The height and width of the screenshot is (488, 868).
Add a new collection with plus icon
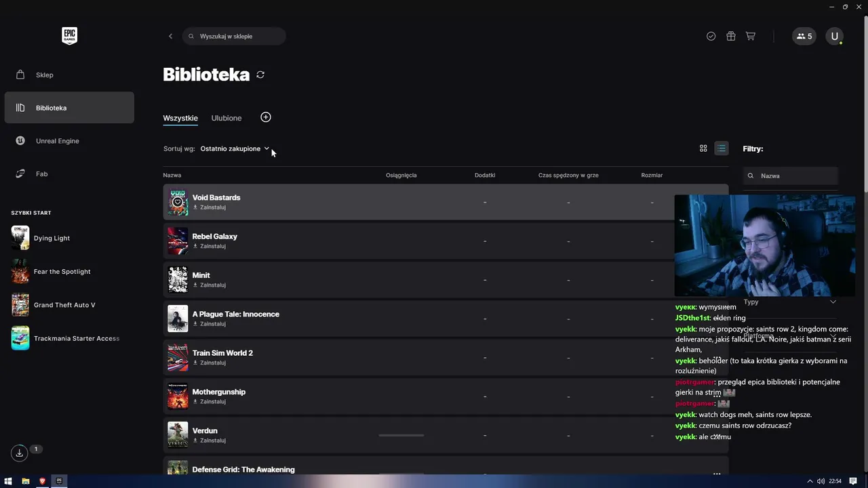click(266, 117)
